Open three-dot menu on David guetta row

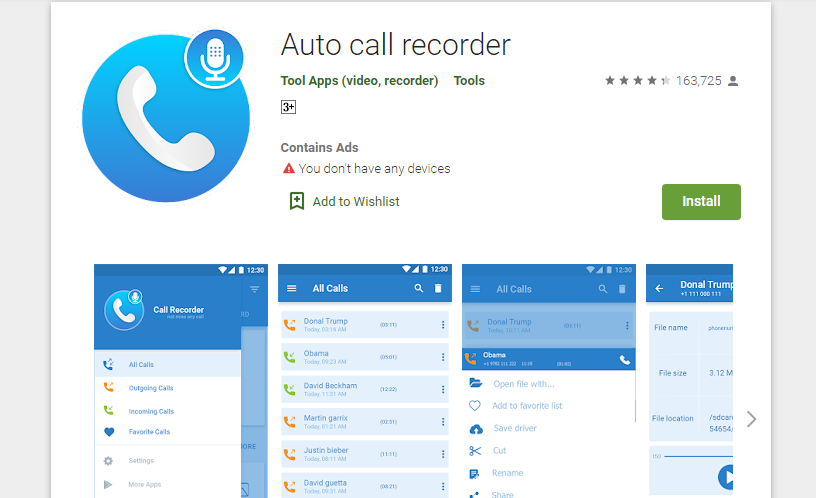(x=443, y=486)
